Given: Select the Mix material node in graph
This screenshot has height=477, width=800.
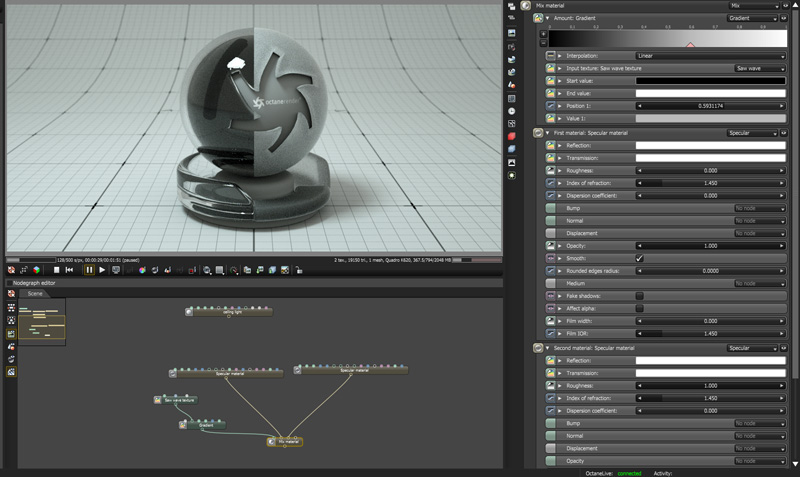Looking at the screenshot, I should (285, 442).
